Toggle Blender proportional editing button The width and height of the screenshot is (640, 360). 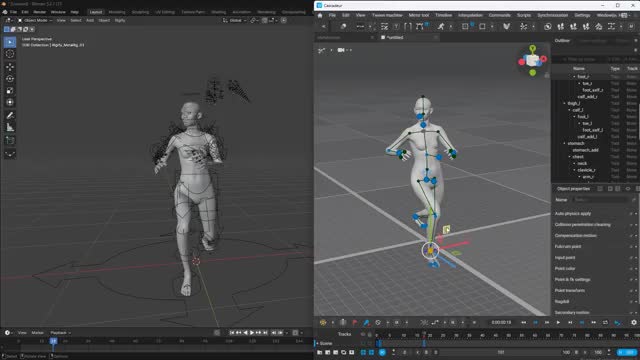[284, 20]
